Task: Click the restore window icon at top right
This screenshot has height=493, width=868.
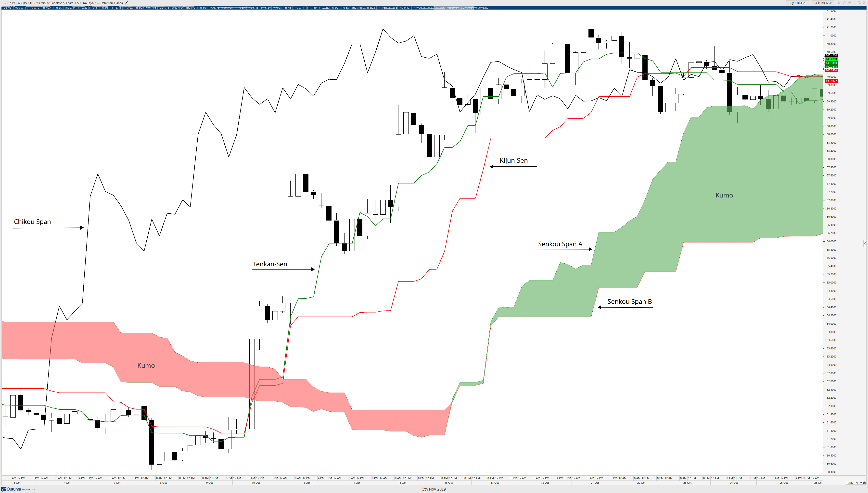Action: pyautogui.click(x=859, y=3)
